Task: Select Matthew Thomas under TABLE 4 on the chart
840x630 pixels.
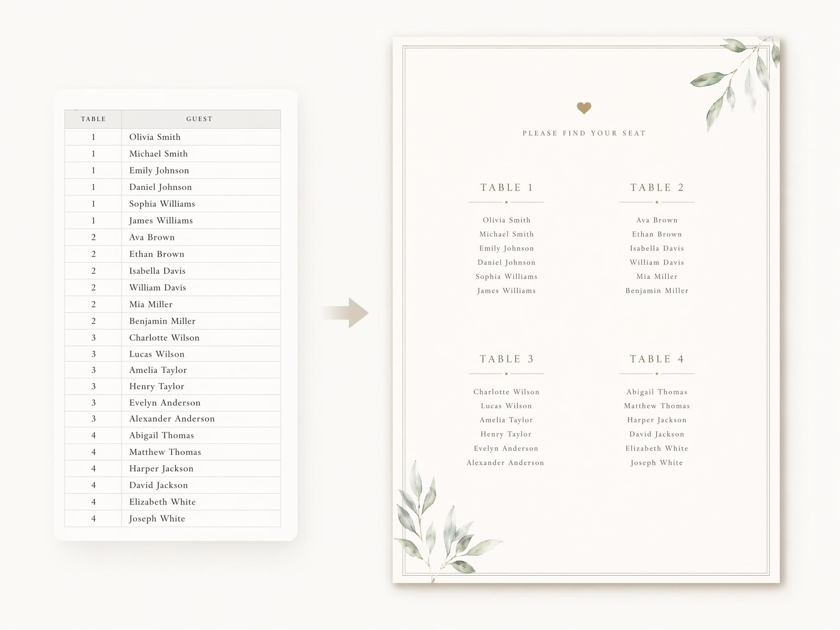Action: [x=657, y=405]
